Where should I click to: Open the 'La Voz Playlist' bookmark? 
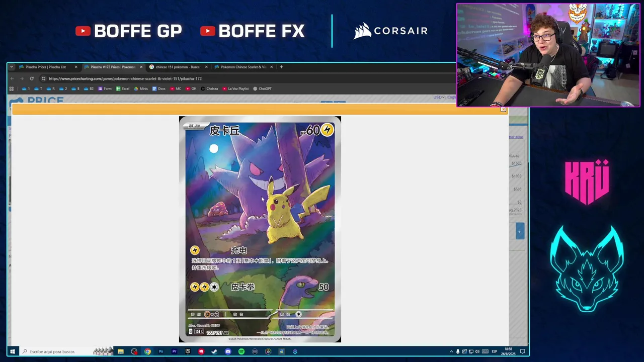(x=235, y=88)
